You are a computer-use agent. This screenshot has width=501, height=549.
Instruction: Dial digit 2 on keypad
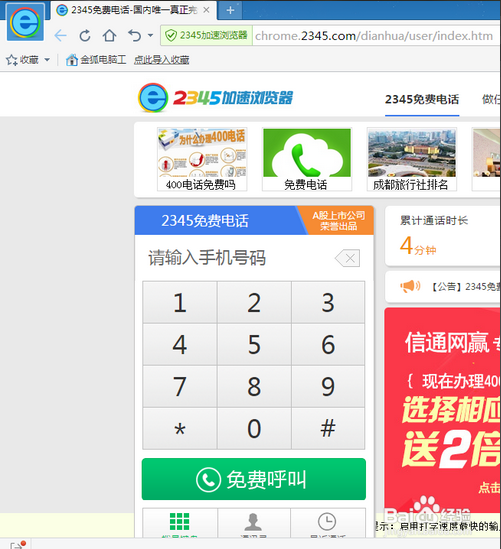click(x=254, y=302)
